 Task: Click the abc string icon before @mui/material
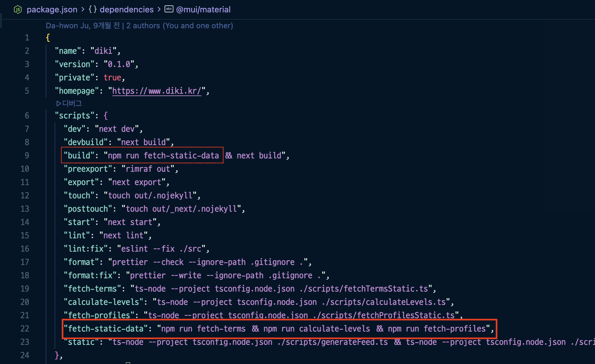(x=169, y=9)
